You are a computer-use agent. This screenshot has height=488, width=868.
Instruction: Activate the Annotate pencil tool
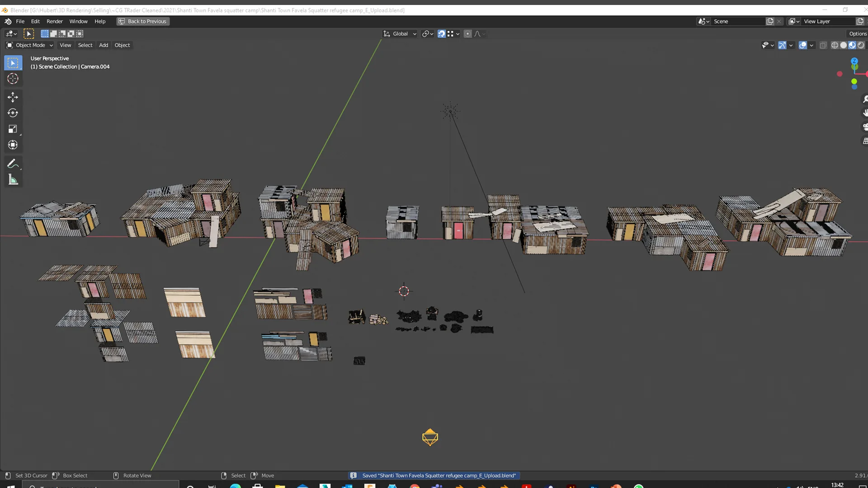13,164
